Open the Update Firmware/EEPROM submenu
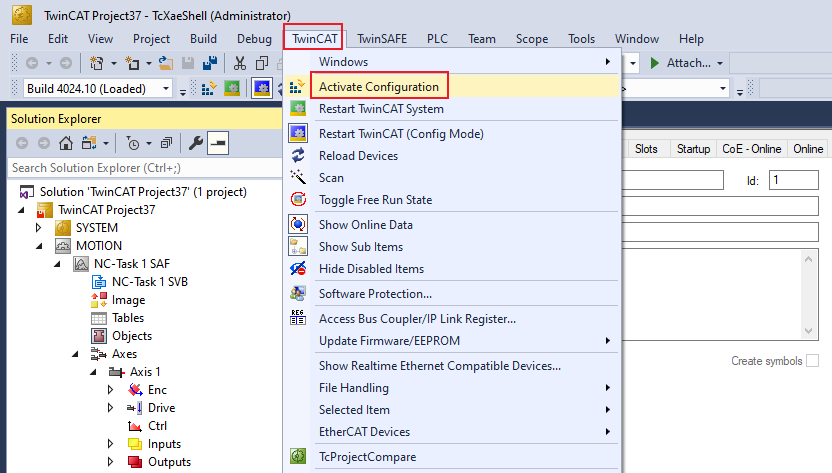Screen dimensions: 832x473 (454, 341)
